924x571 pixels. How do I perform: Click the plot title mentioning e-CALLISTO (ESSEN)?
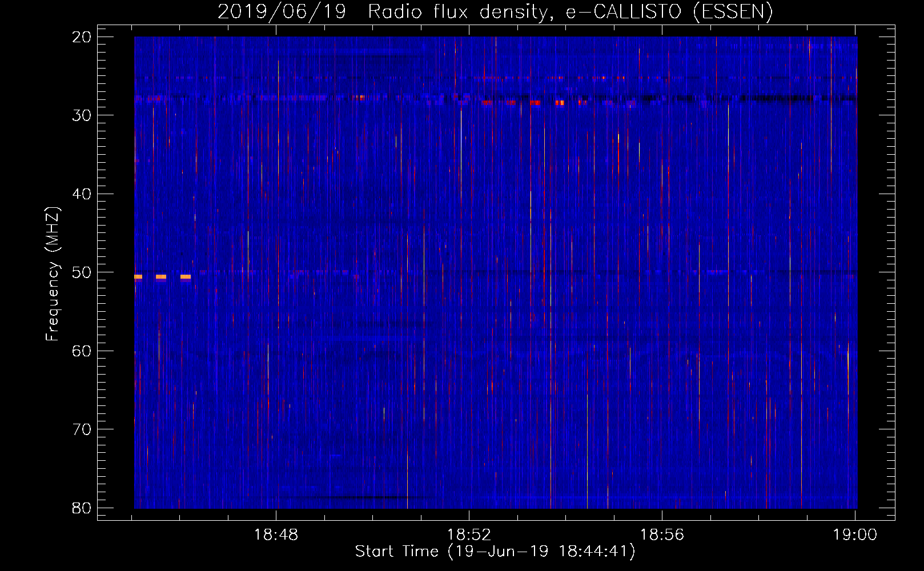[495, 11]
